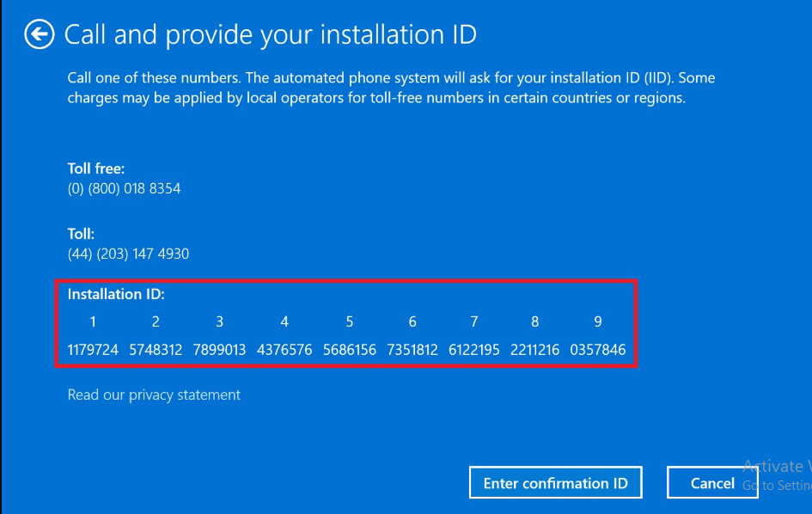Click installation ID block 2211216
812x514 pixels.
pyautogui.click(x=535, y=350)
